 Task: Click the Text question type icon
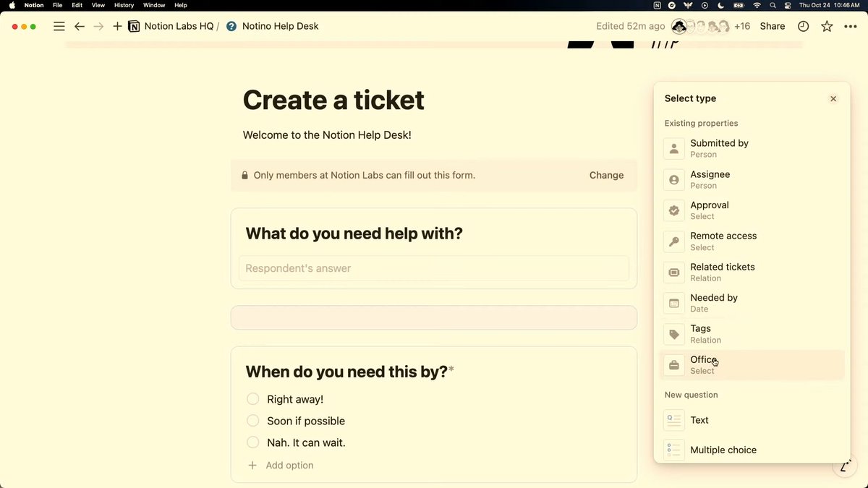click(x=674, y=420)
